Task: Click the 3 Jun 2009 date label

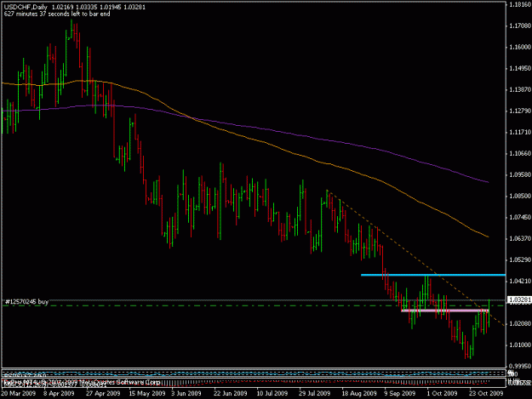Action: pyautogui.click(x=186, y=394)
